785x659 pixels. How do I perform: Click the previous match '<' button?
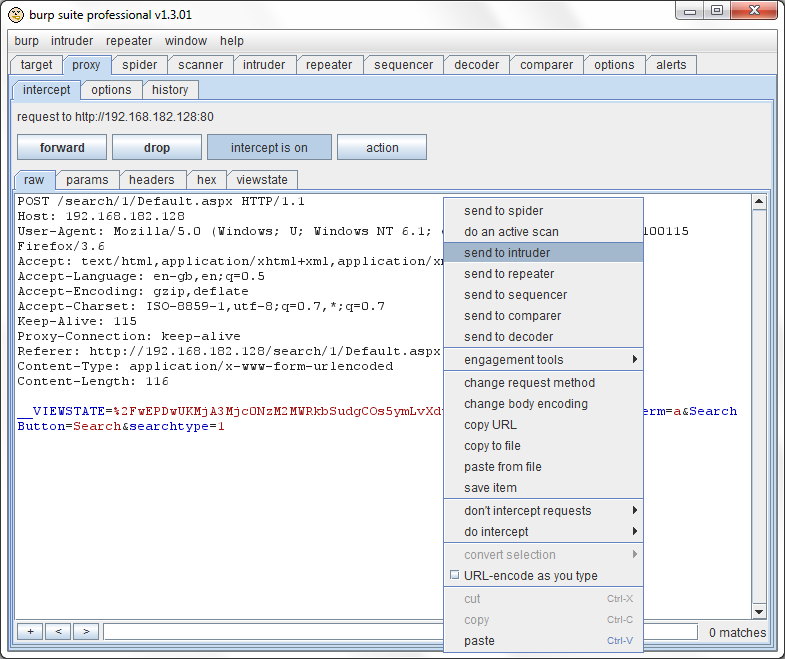(58, 632)
